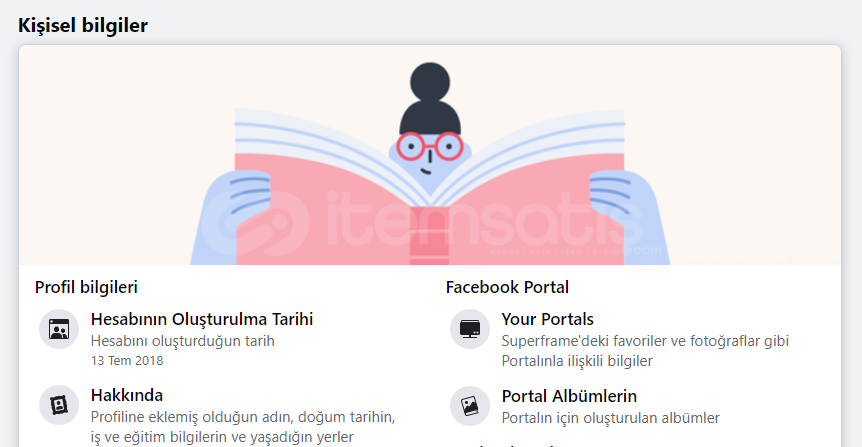Click the itemsatis watermark text on banner
Image resolution: width=862 pixels, height=447 pixels.
(484, 220)
